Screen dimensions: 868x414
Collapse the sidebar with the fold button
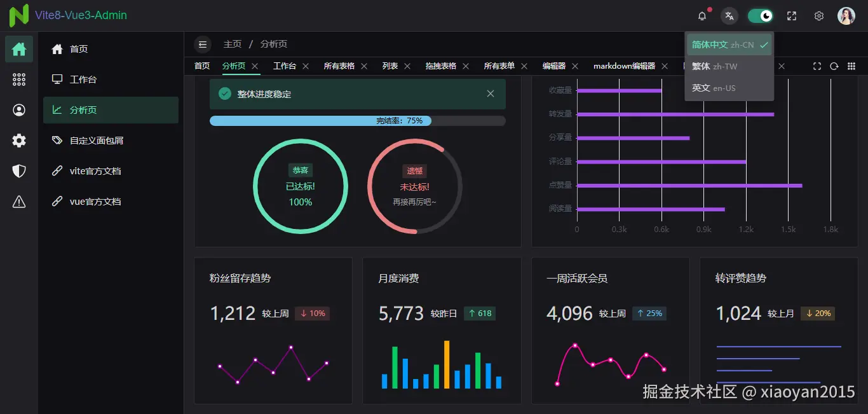tap(203, 44)
